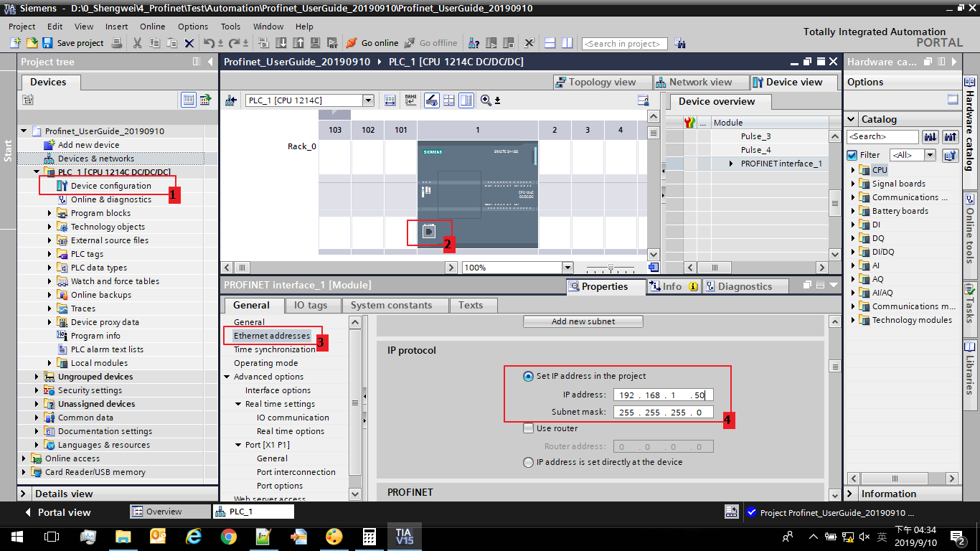Open the zoom level 100% dropdown
The image size is (980, 551).
[567, 268]
